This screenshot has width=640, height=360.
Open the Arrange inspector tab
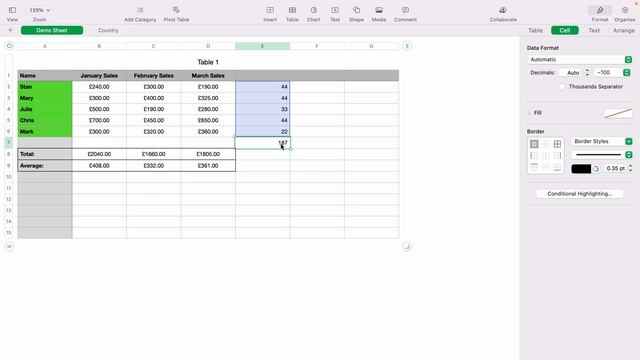[x=624, y=30]
